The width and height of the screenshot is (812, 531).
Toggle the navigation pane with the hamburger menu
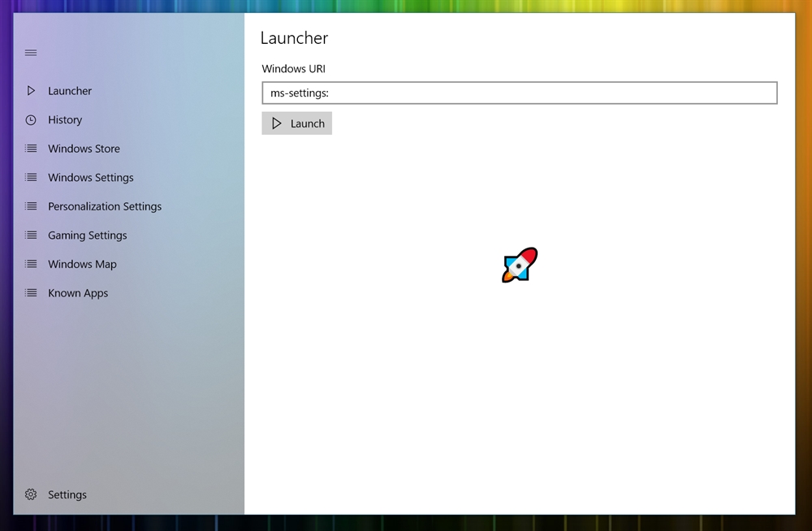pyautogui.click(x=31, y=53)
